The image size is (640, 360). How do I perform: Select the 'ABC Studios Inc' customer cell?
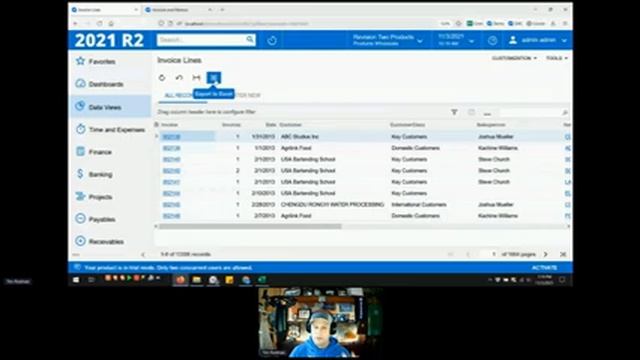tap(300, 137)
